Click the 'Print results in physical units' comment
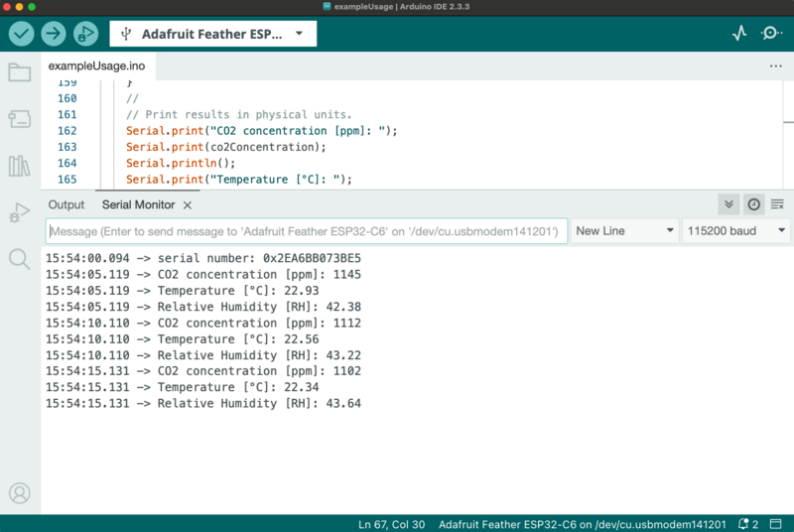The height and width of the screenshot is (532, 794). pyautogui.click(x=238, y=114)
